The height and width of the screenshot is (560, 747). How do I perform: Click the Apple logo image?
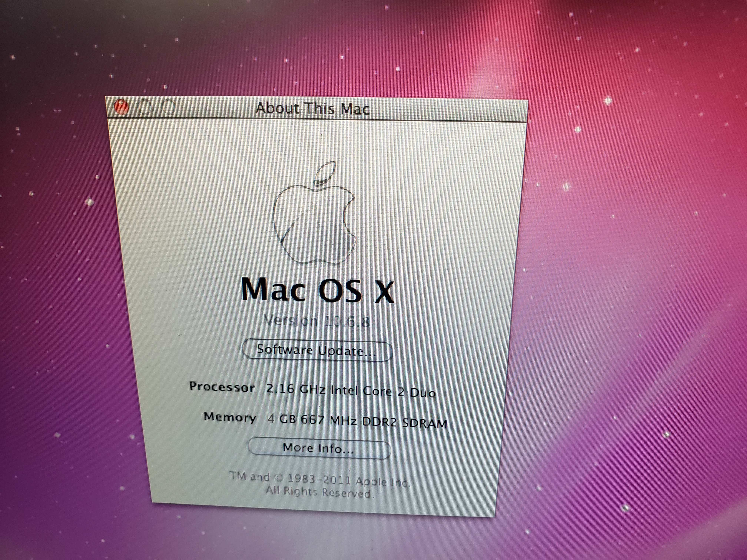point(314,213)
